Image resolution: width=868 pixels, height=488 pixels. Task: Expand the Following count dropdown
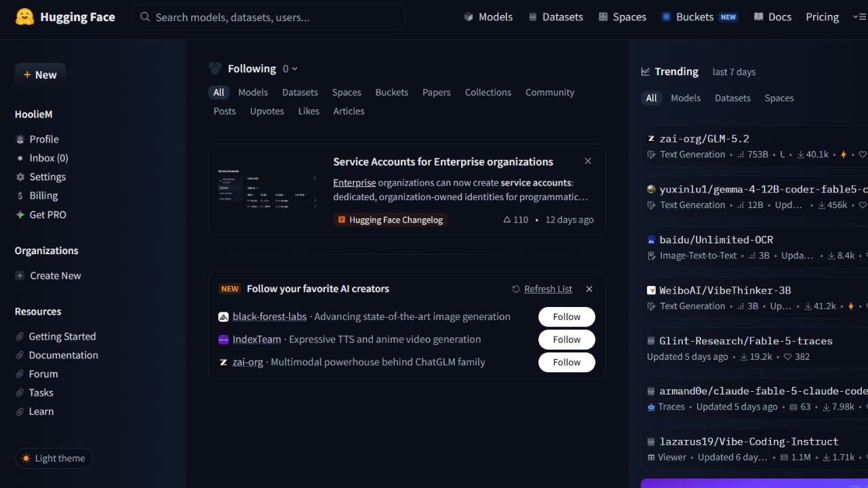pyautogui.click(x=290, y=68)
